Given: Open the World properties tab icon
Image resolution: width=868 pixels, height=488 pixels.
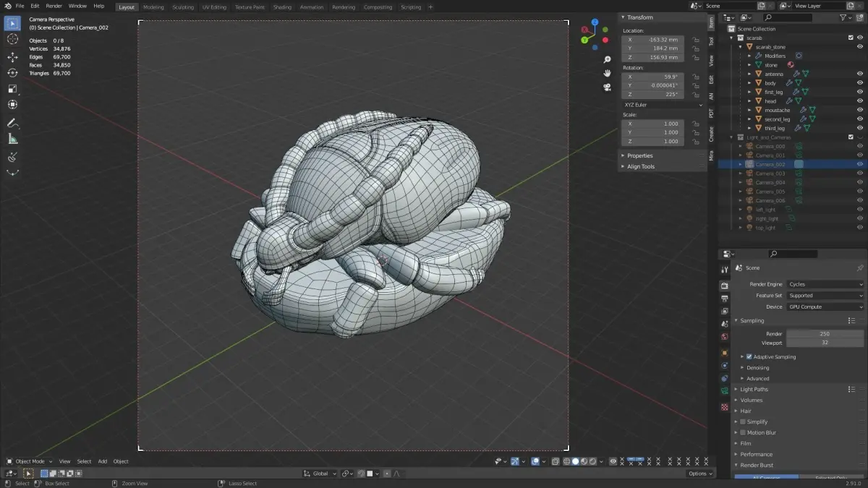Looking at the screenshot, I should click(725, 336).
